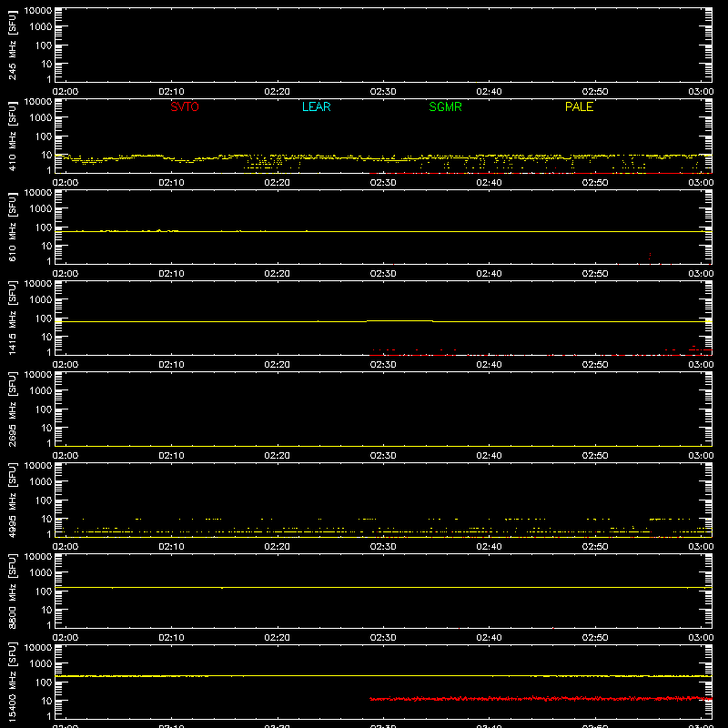
Task: Click the 03:00 tick label under 4995 MHz panel
Action: click(x=701, y=547)
